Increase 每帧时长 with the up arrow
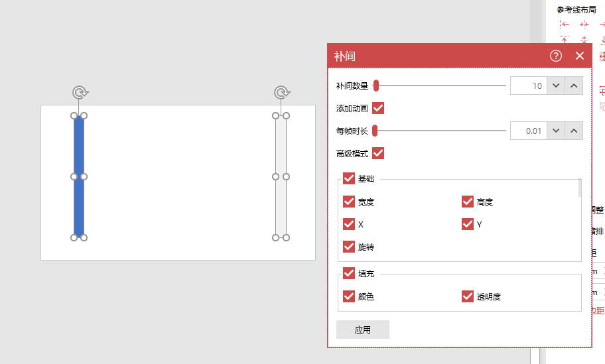Screen dimensions: 605x364 (574, 131)
